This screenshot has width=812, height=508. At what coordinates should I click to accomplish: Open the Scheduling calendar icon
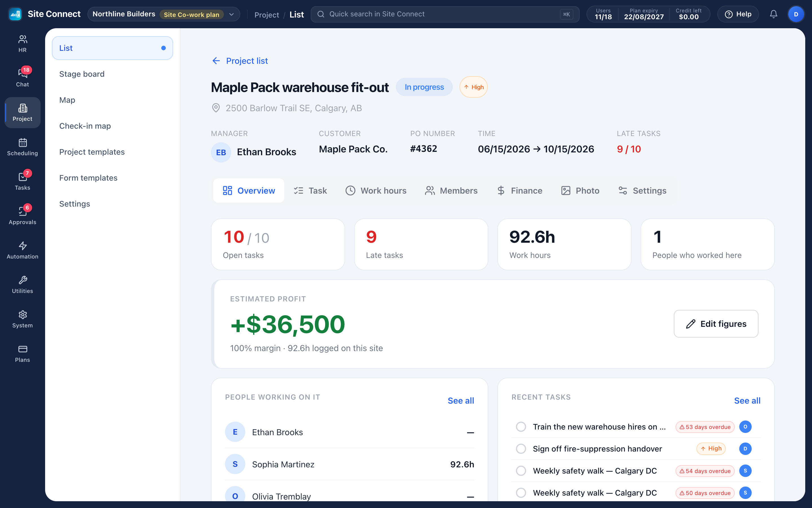(x=23, y=147)
